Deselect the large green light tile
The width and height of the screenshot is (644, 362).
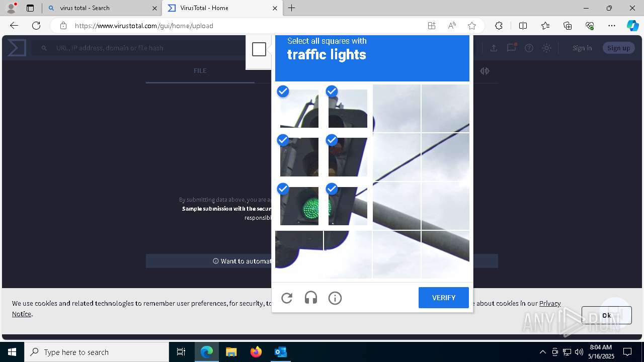pos(299,206)
